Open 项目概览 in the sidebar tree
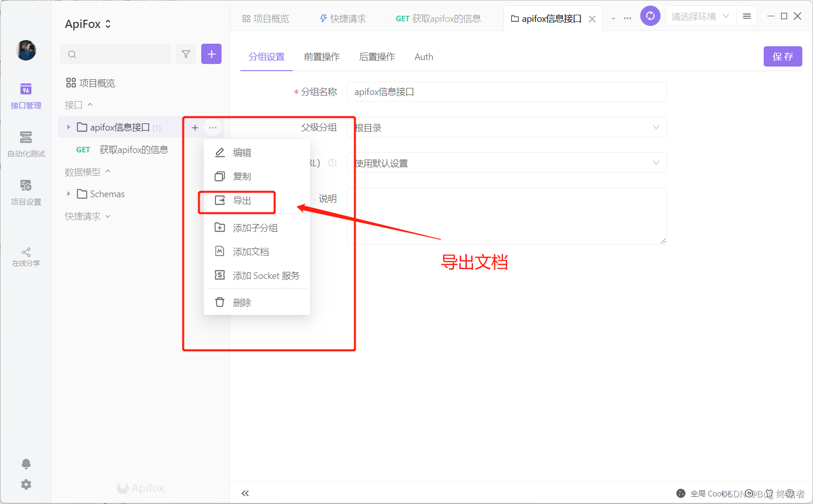 (91, 83)
